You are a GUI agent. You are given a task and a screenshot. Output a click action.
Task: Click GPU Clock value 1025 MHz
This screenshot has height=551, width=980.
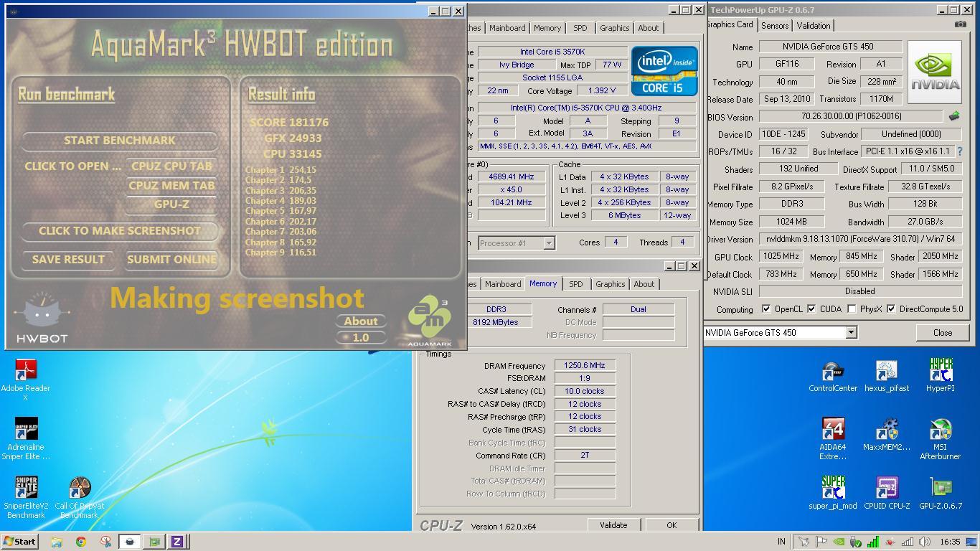pos(781,257)
